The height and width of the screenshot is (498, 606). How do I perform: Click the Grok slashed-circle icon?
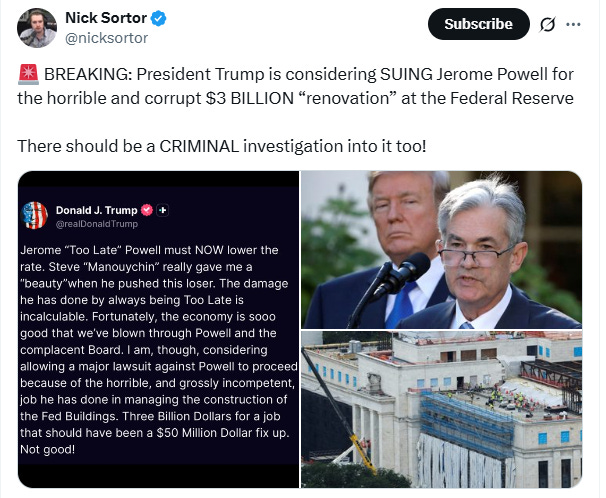tap(547, 25)
